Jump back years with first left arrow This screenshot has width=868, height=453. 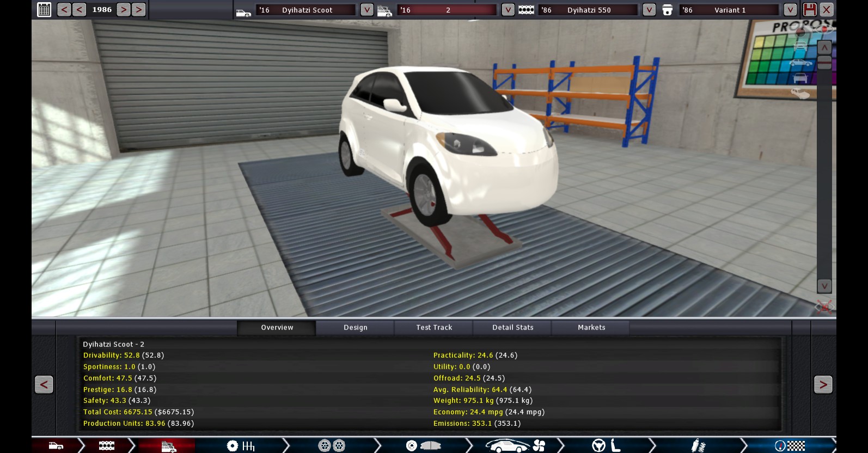coord(64,9)
